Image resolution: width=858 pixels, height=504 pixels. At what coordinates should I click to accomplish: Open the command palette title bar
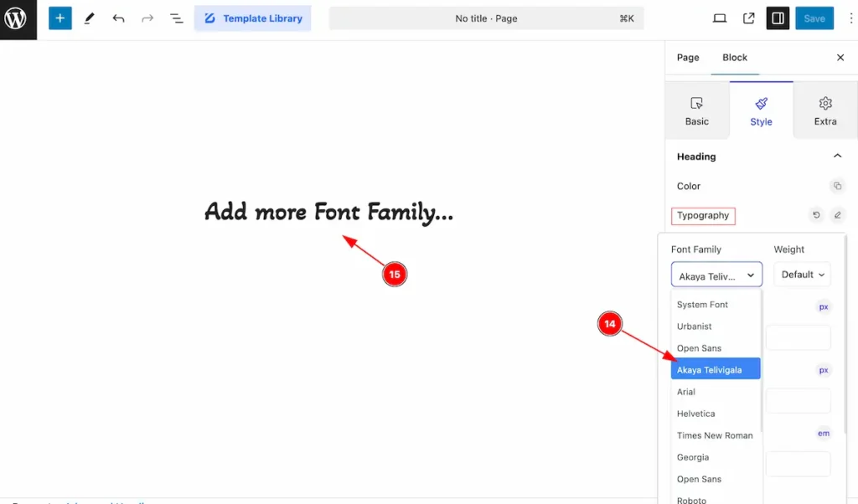pos(486,18)
